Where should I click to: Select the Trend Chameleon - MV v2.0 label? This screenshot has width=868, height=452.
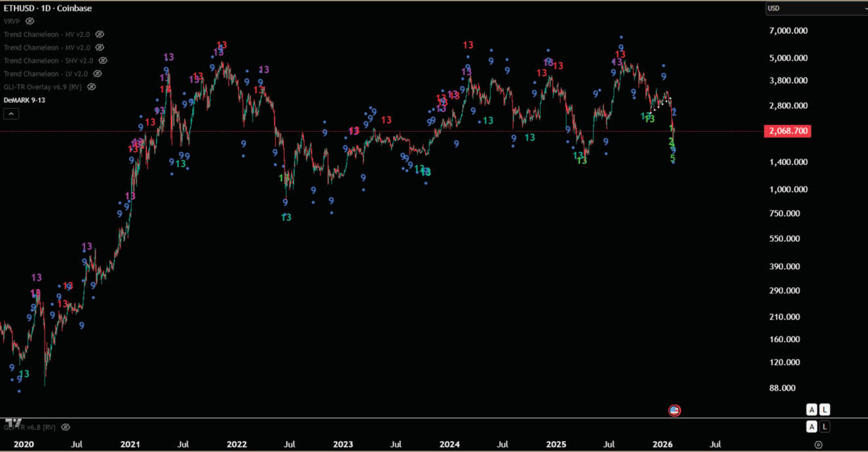tap(47, 47)
